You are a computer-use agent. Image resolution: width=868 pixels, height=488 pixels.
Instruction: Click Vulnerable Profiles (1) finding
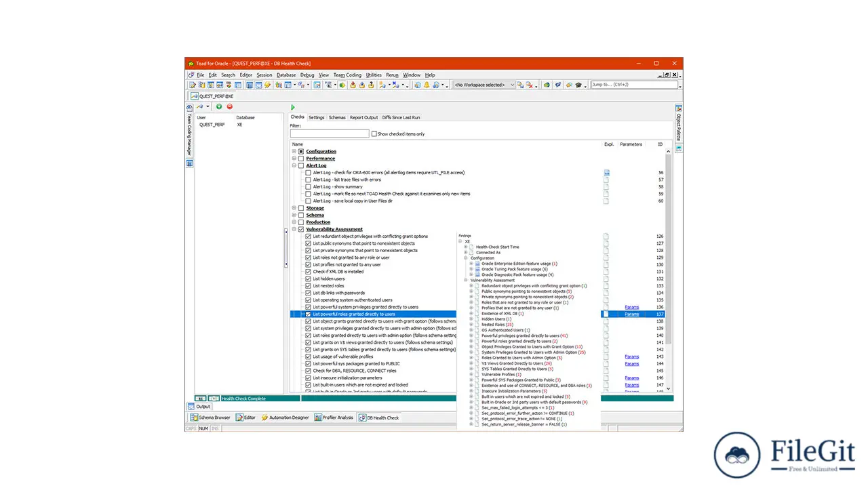pyautogui.click(x=501, y=374)
